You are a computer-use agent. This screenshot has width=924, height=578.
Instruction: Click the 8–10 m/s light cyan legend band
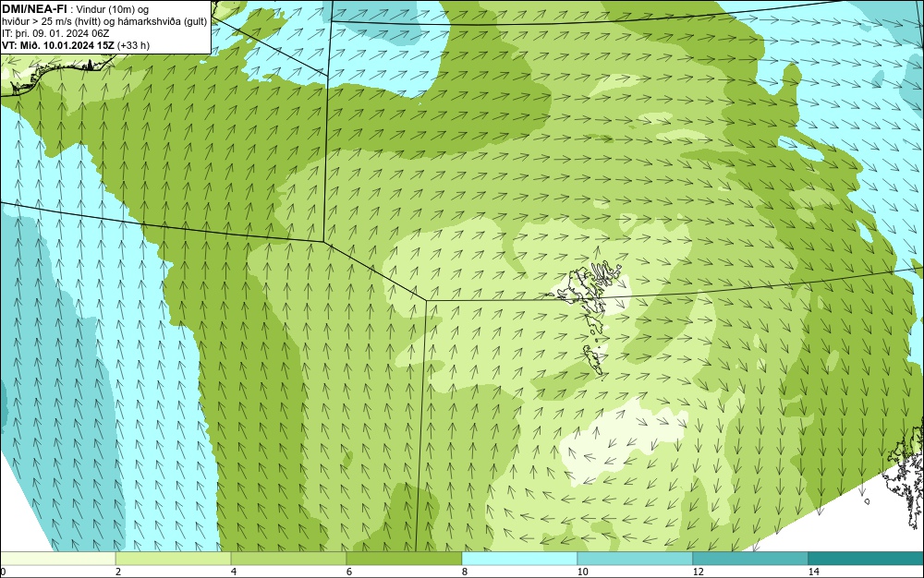519,558
